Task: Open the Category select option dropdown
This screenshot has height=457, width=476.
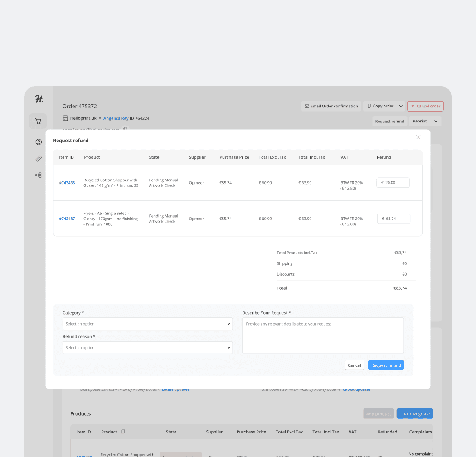Action: [147, 324]
